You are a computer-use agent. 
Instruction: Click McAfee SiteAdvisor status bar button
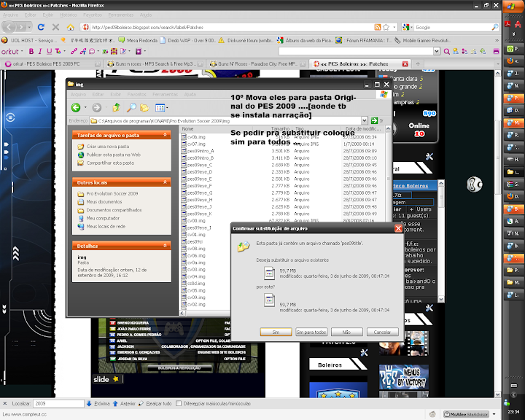[x=466, y=414]
